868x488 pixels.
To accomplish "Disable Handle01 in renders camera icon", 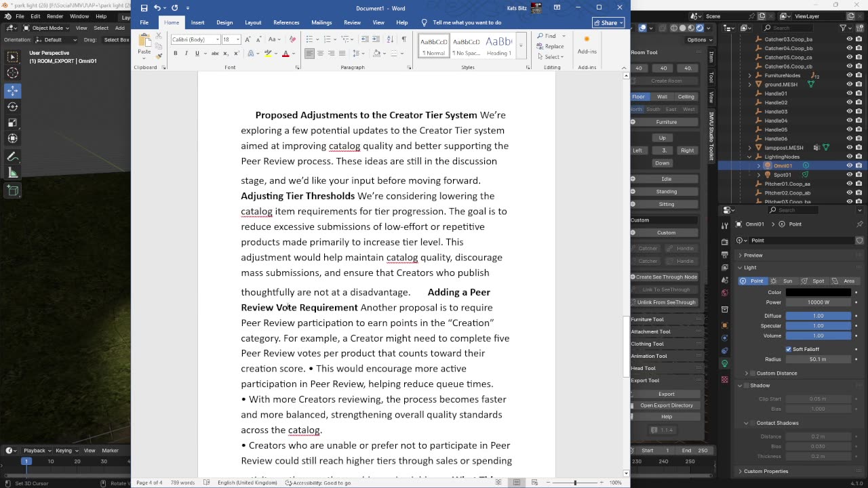I will (859, 94).
